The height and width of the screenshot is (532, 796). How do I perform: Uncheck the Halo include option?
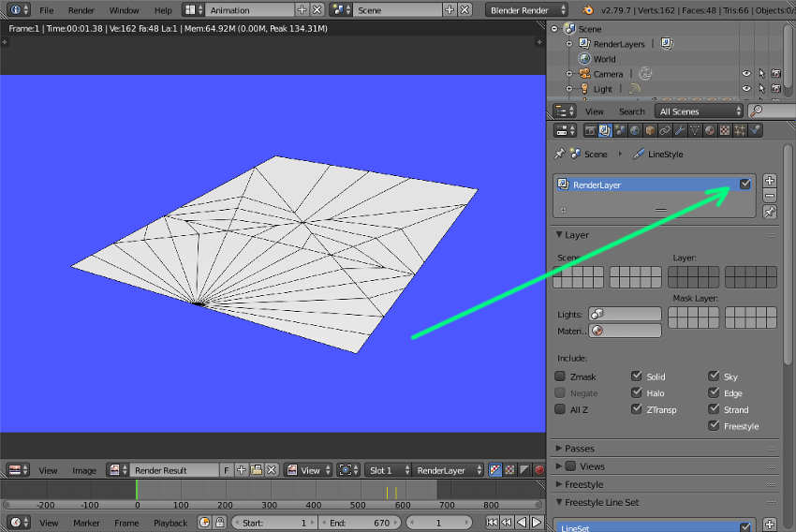tap(637, 392)
